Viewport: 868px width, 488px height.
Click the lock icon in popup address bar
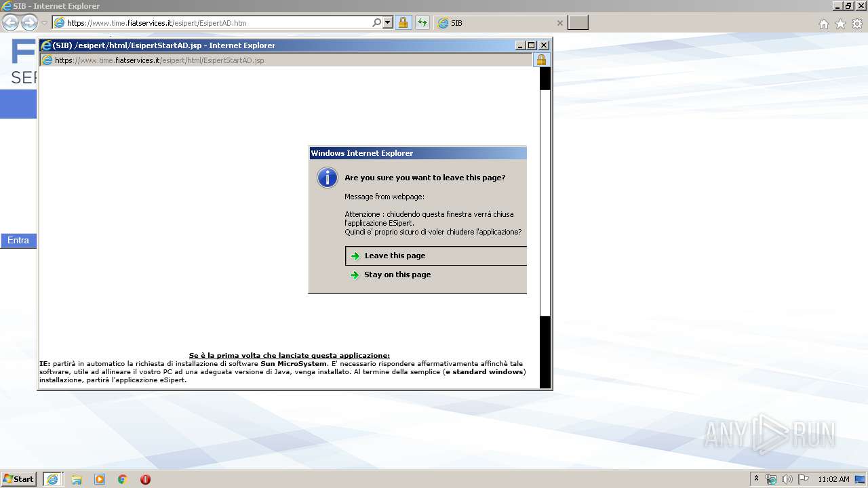(x=541, y=60)
